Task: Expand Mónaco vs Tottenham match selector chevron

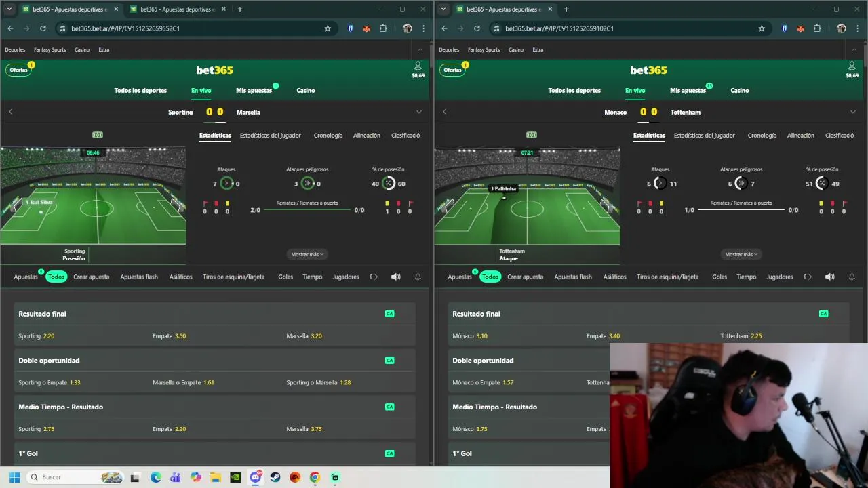Action: [852, 112]
